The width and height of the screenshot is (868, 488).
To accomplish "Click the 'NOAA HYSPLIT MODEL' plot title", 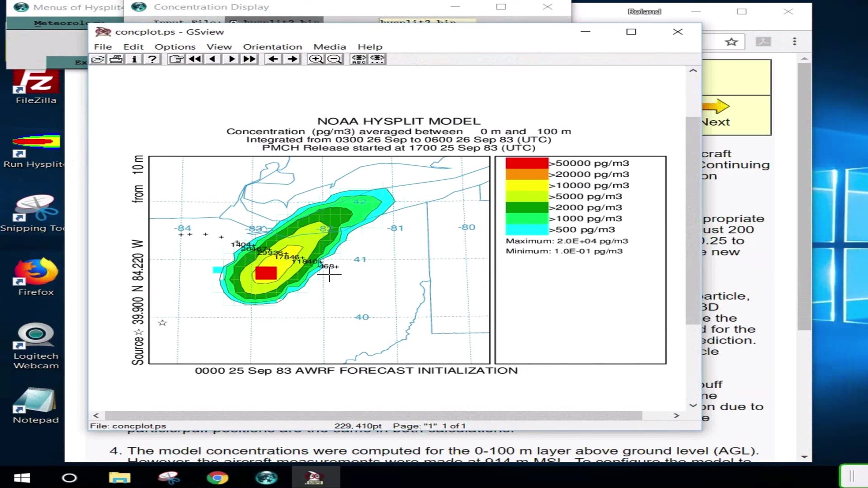I will click(x=399, y=121).
